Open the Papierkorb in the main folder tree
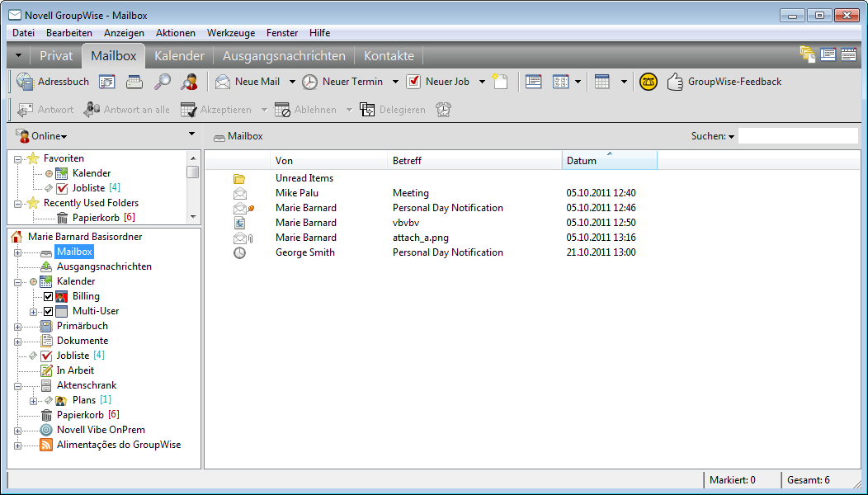This screenshot has height=495, width=868. 80,415
